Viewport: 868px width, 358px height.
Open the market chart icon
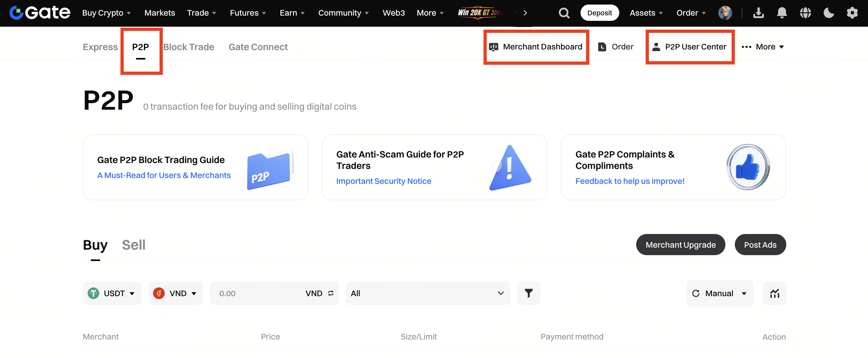[774, 293]
